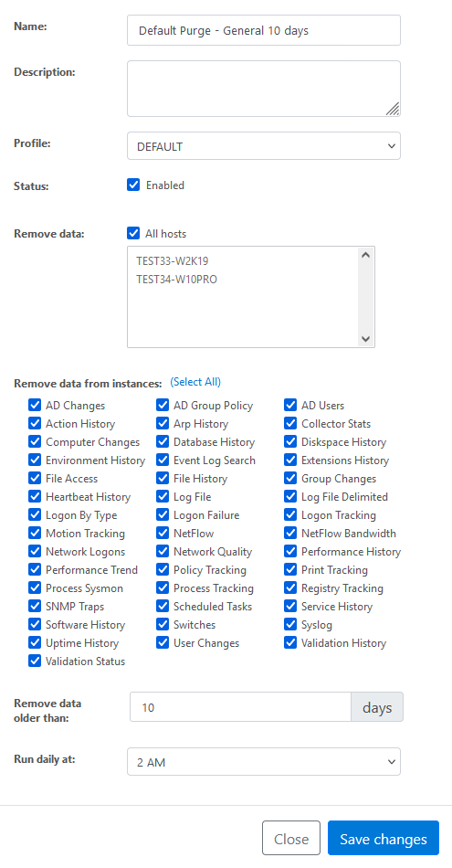Click the host list scroll down arrow
Viewport: 452px width, 868px height.
coord(365,339)
